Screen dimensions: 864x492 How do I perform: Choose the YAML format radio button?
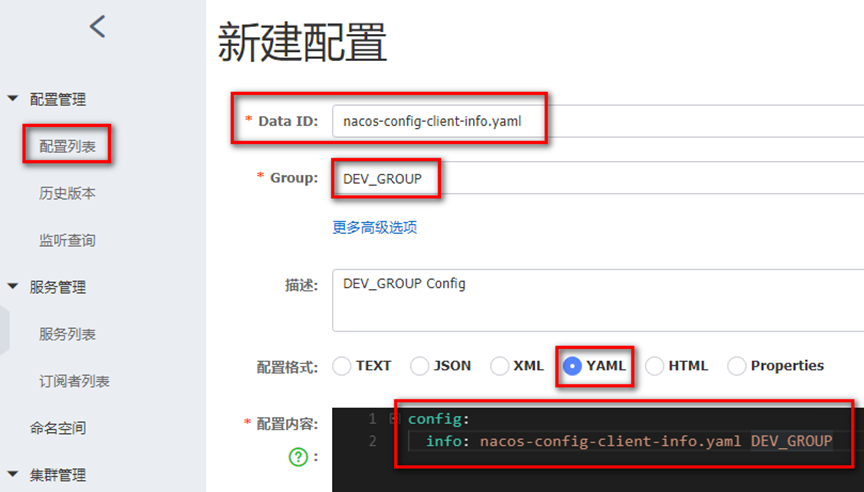pos(572,366)
